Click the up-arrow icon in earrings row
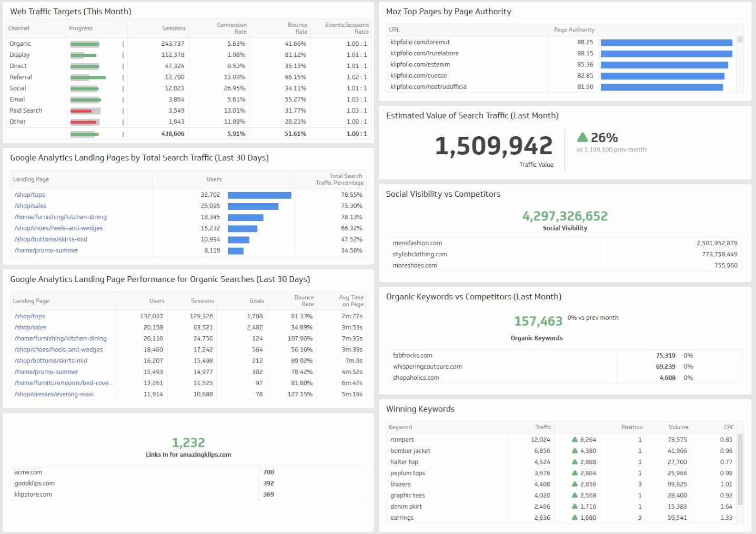756x534 pixels. [x=575, y=517]
